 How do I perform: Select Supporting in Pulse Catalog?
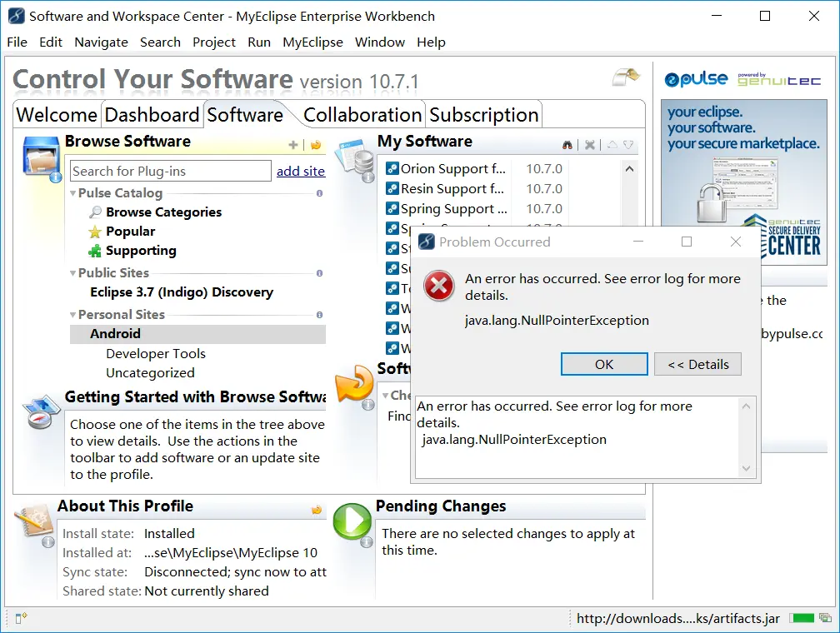coord(141,251)
